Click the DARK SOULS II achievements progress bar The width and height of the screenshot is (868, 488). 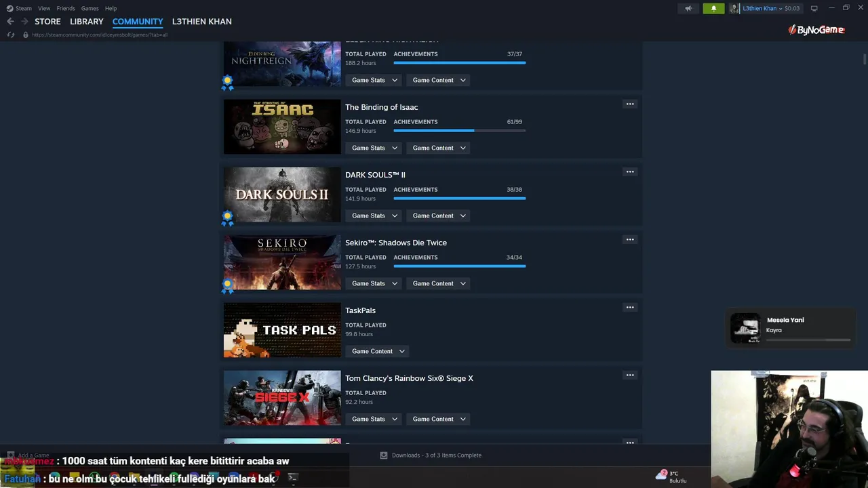tap(459, 198)
